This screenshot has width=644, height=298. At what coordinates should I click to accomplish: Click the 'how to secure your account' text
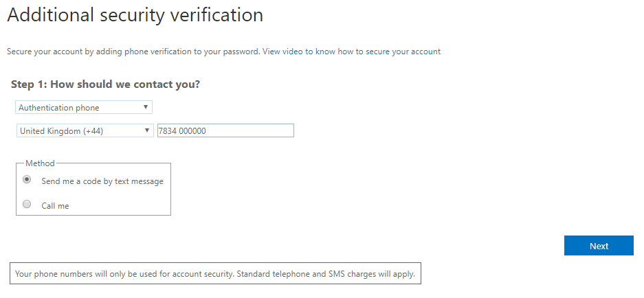[389, 51]
